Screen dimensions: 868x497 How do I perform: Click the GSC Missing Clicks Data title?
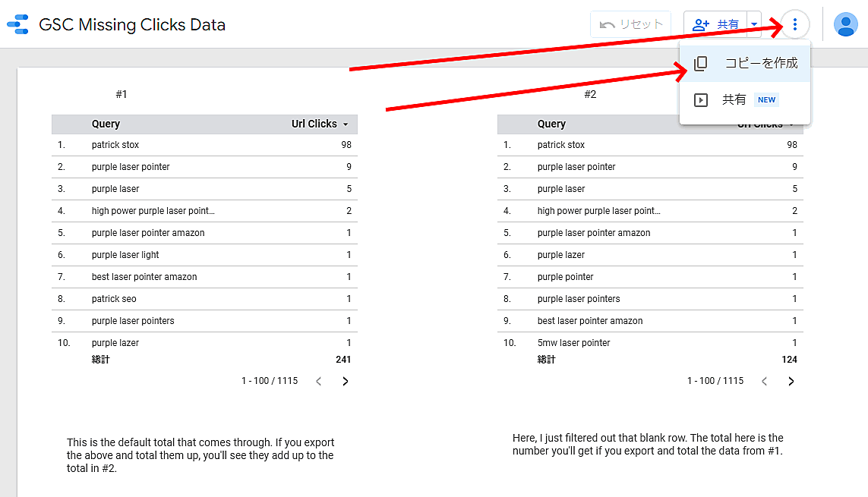132,24
